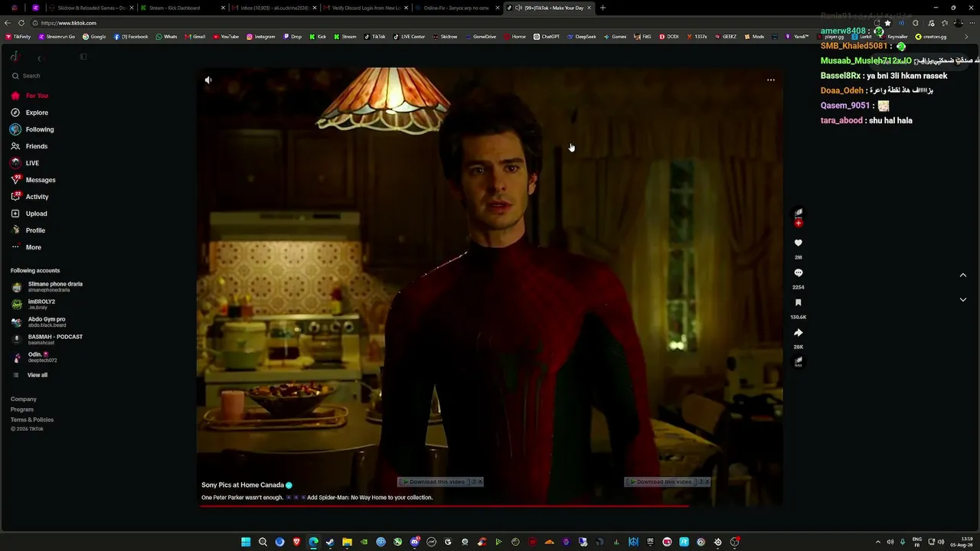Open Slimane phone draria account

[47, 287]
